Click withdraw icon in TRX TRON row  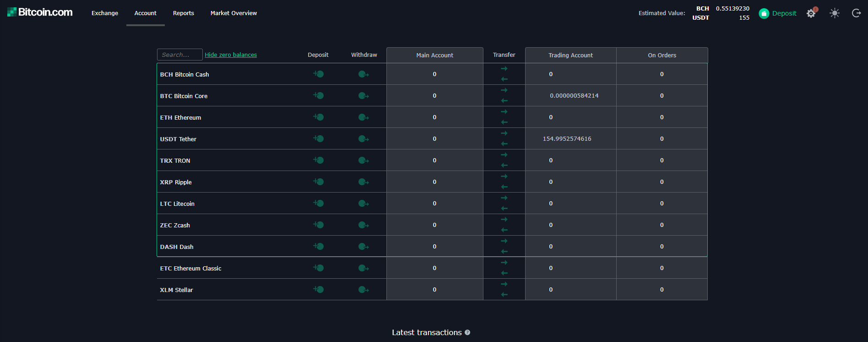click(x=363, y=160)
